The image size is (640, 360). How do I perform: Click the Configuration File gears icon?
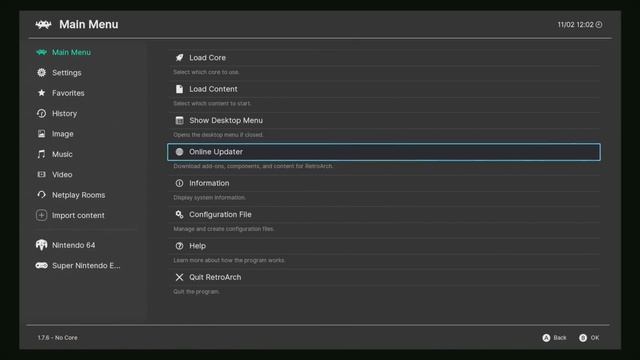tap(179, 214)
